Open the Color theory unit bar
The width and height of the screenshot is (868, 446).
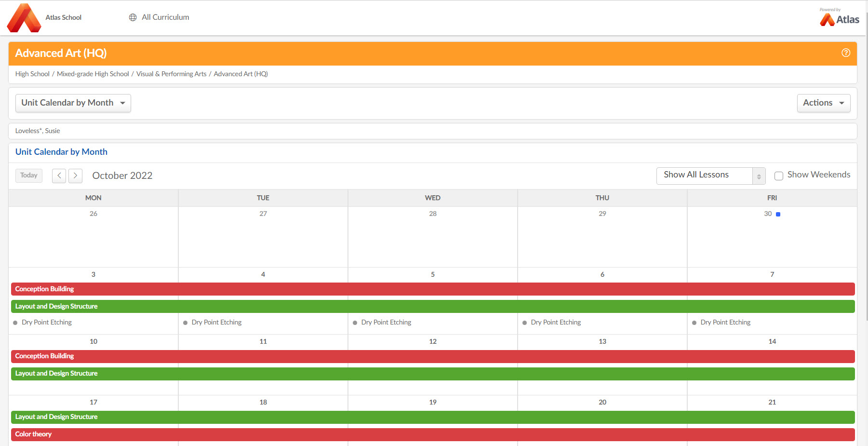tap(433, 434)
